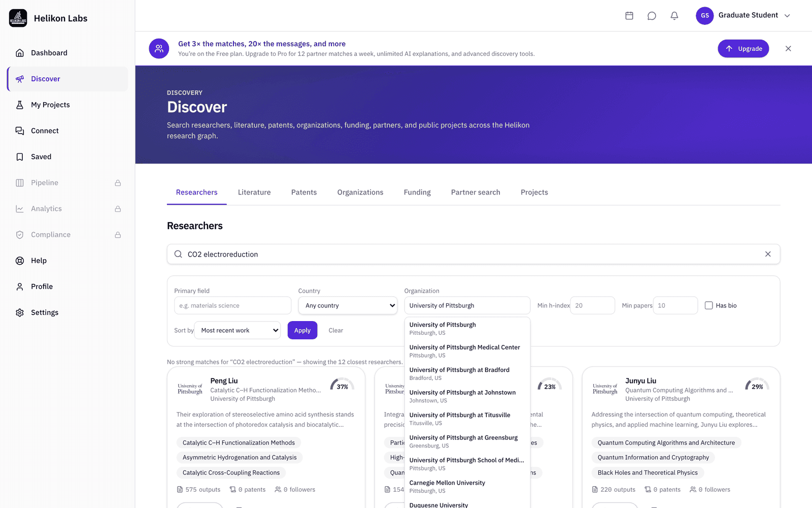Open My Projects in sidebar
Image resolution: width=812 pixels, height=508 pixels.
coord(67,105)
